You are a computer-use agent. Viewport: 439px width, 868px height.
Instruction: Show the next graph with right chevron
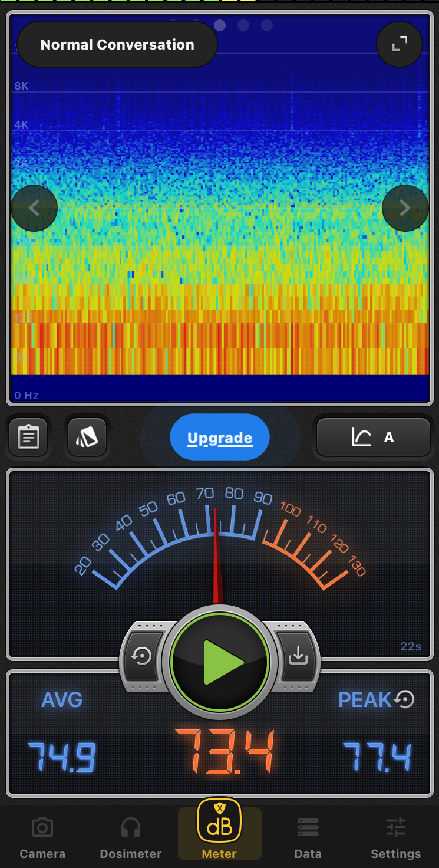pos(405,208)
